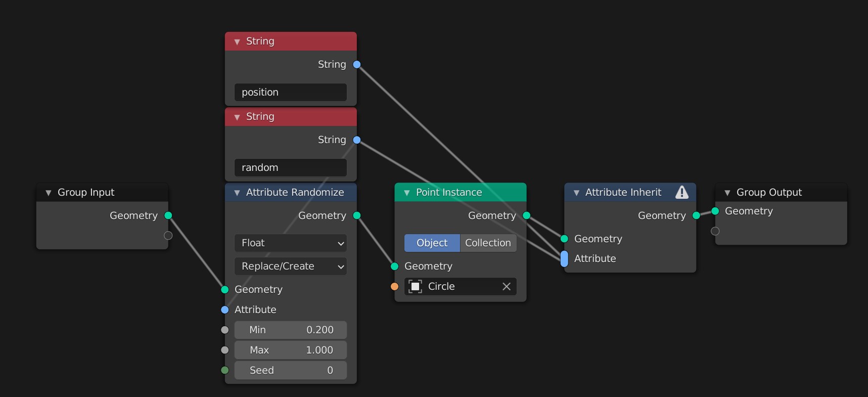This screenshot has height=397, width=868.
Task: Click the Min value field 0.200
Action: (x=291, y=330)
